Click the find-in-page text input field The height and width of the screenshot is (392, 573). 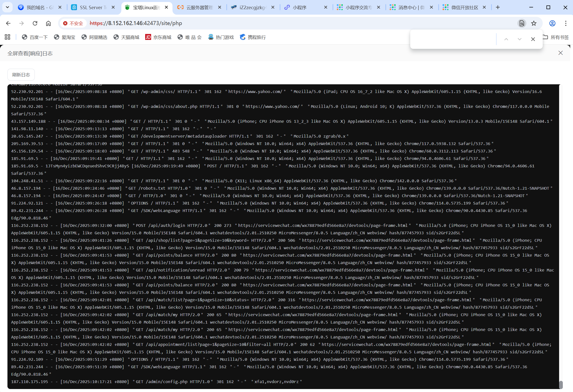[x=453, y=39]
